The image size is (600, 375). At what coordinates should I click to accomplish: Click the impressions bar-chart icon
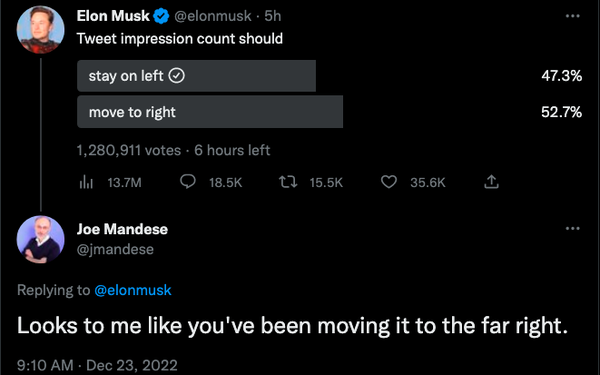86,182
